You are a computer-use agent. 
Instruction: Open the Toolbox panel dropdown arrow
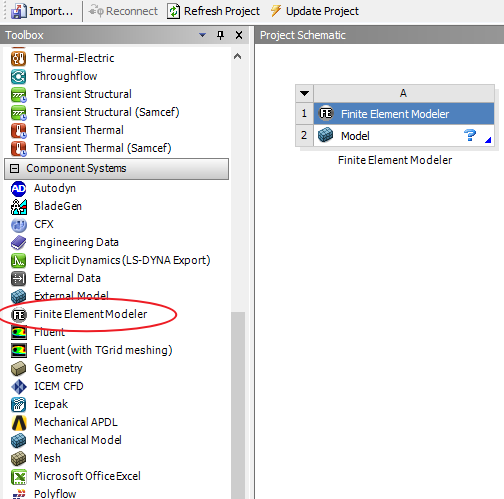point(202,35)
